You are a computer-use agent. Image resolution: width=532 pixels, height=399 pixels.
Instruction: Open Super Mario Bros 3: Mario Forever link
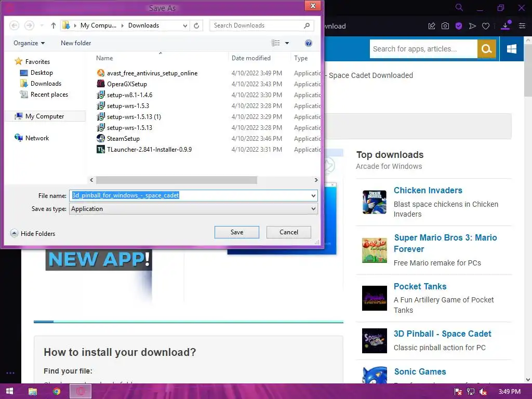pyautogui.click(x=445, y=243)
